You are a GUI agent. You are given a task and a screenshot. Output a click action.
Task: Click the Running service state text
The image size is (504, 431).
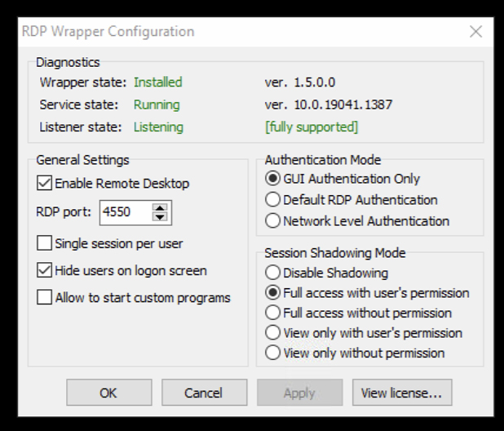157,104
